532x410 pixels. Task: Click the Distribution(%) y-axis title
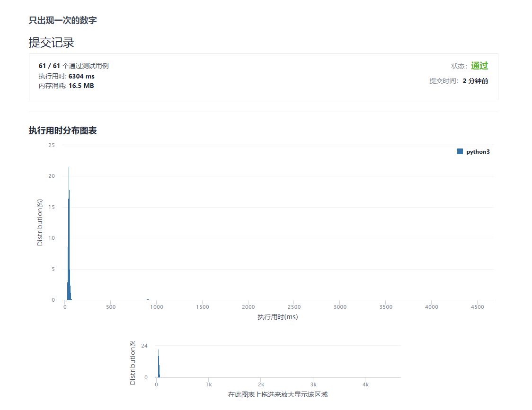click(40, 222)
